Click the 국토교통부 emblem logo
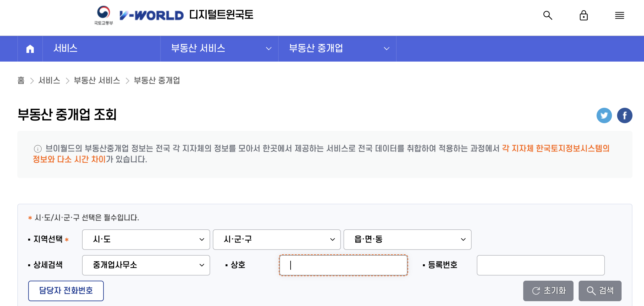The height and width of the screenshot is (306, 644). tap(103, 15)
